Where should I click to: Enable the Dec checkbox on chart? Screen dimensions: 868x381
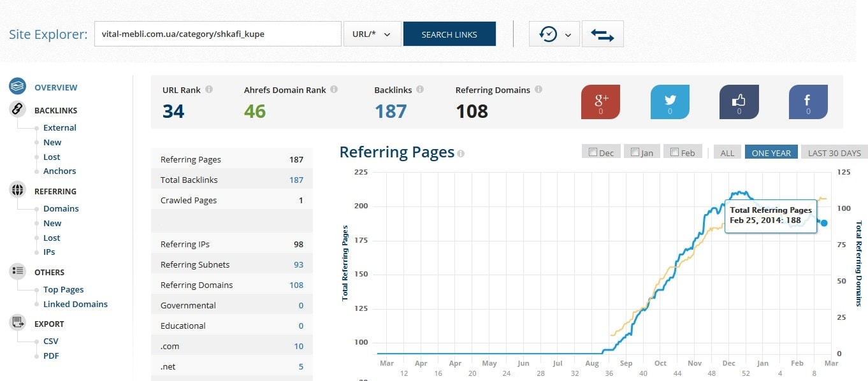coord(593,152)
